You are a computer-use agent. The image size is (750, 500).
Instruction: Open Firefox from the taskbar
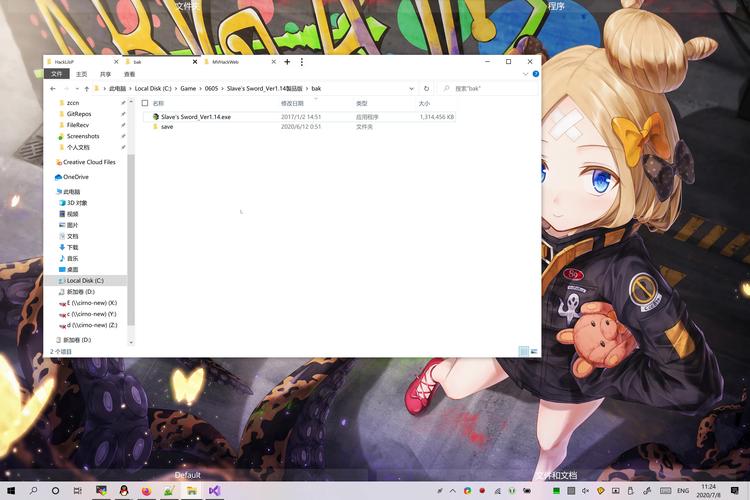[x=146, y=490]
